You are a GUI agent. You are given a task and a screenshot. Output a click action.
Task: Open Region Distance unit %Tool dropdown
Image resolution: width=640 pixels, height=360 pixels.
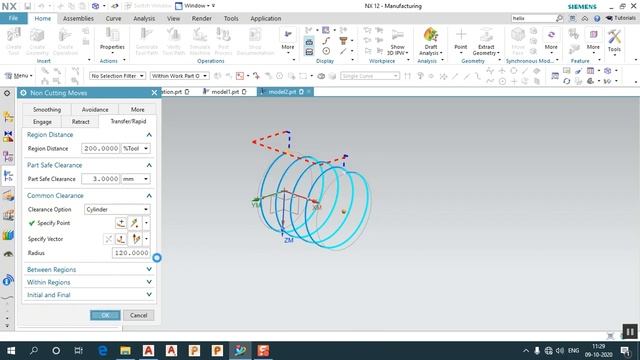click(x=136, y=149)
